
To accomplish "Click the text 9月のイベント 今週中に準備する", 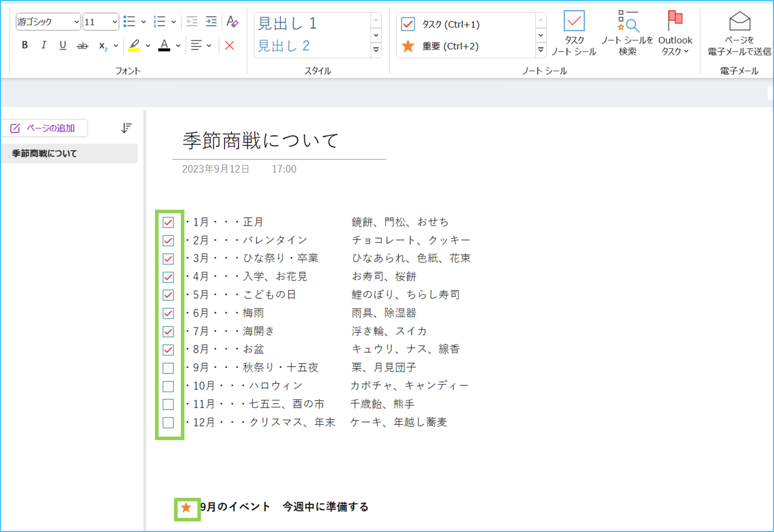I will tap(284, 507).
